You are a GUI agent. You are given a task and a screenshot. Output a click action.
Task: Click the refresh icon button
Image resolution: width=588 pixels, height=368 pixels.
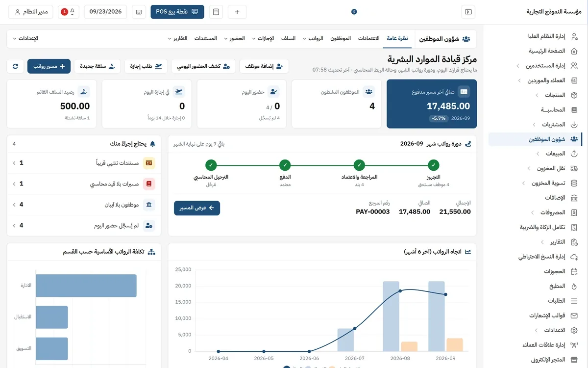point(15,66)
